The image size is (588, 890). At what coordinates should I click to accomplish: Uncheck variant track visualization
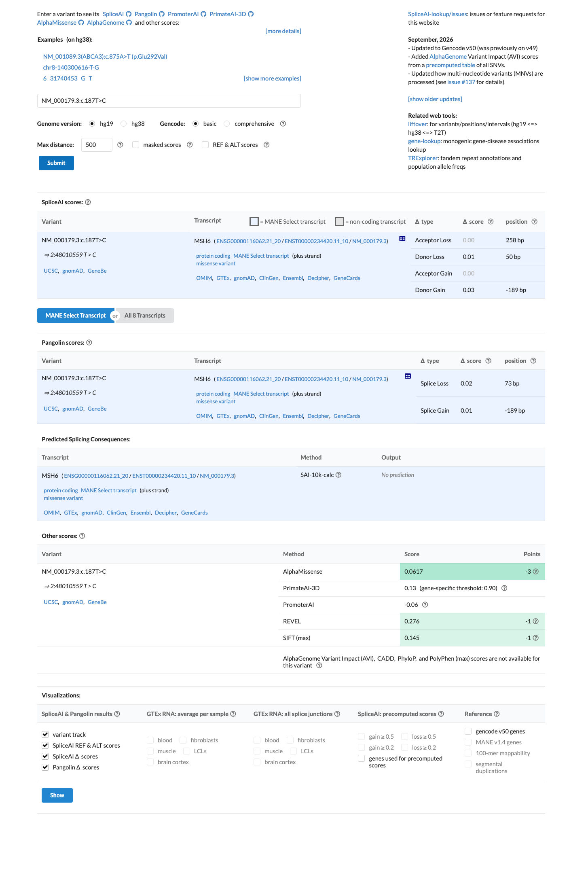coord(45,735)
